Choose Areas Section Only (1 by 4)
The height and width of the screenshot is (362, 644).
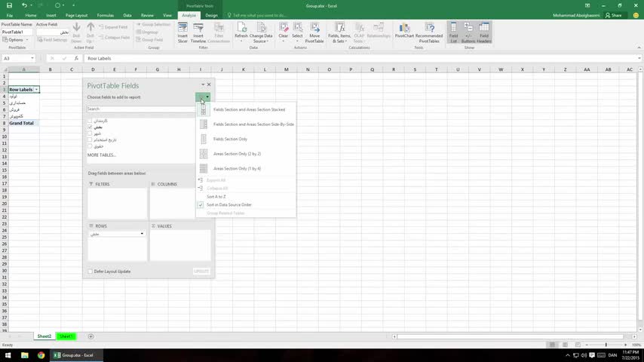coord(246,168)
